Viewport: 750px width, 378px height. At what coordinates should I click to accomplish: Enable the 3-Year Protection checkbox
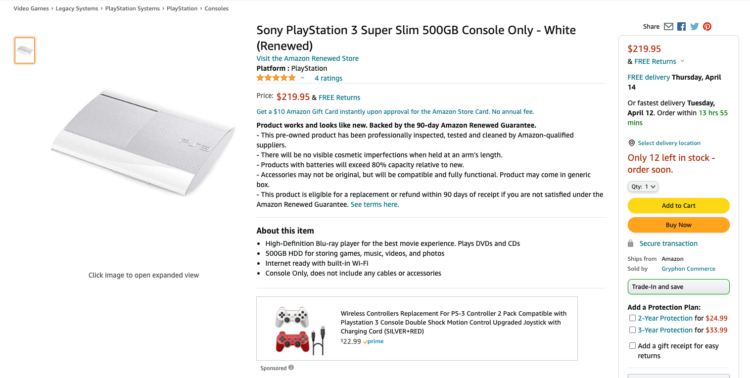tap(632, 330)
